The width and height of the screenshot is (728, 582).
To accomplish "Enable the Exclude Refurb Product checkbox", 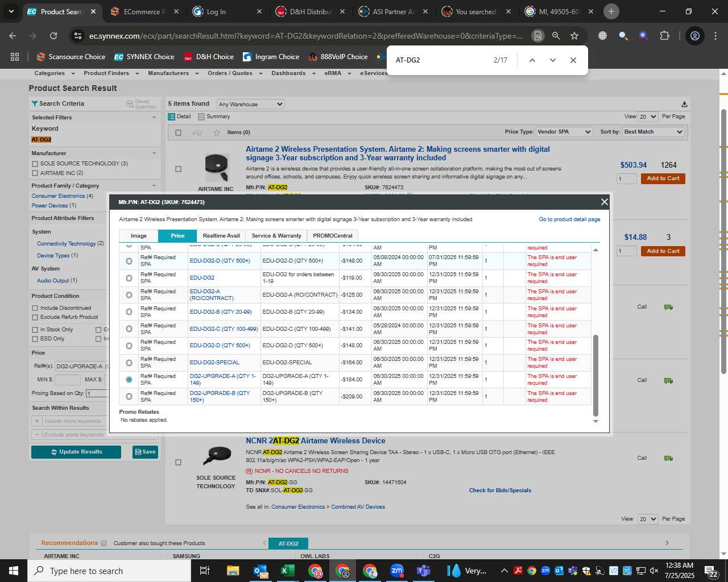I will pyautogui.click(x=35, y=317).
